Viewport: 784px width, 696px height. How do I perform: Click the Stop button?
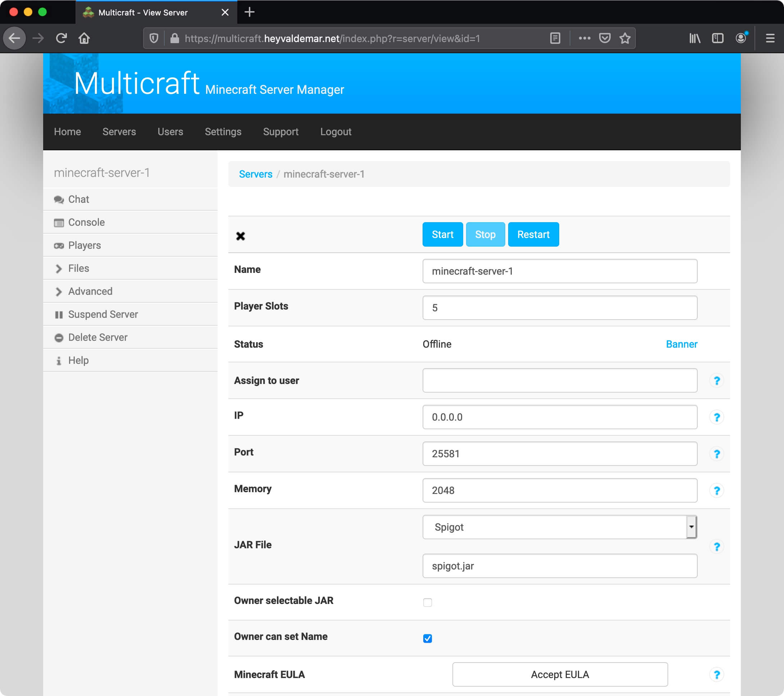click(485, 234)
